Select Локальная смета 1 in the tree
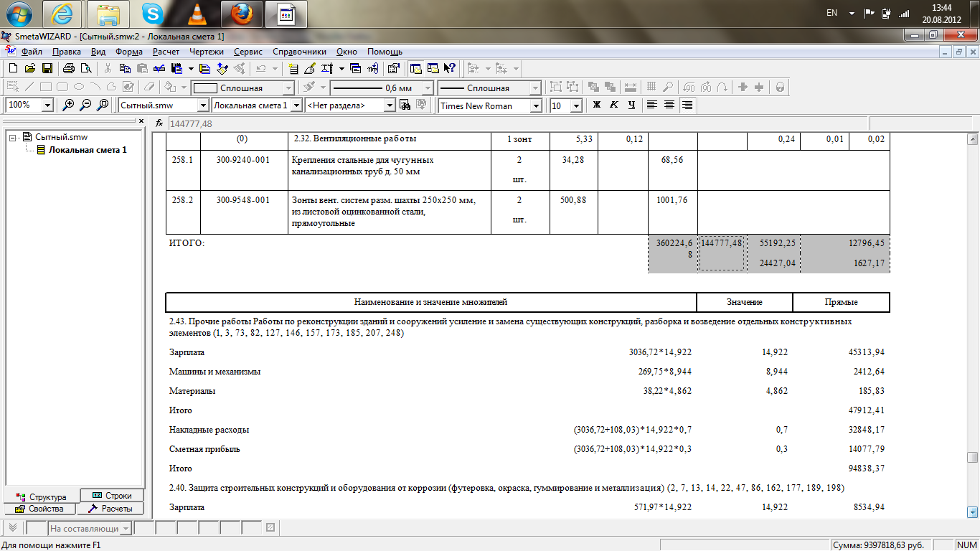This screenshot has height=551, width=980. pos(88,150)
